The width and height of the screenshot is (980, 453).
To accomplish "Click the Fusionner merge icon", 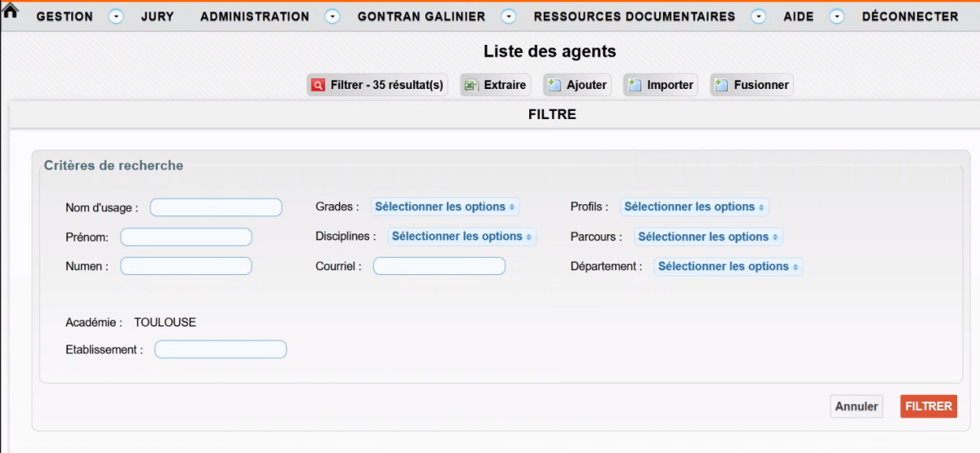I will (x=721, y=85).
